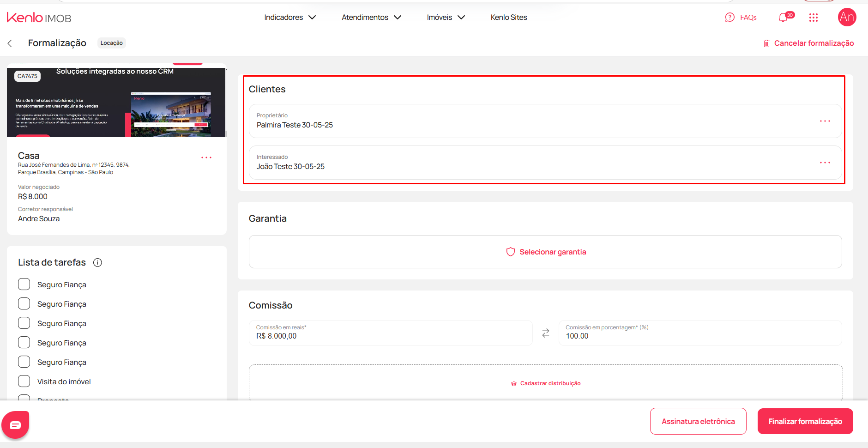
Task: Click the CA7475 property code badge
Action: coord(27,76)
